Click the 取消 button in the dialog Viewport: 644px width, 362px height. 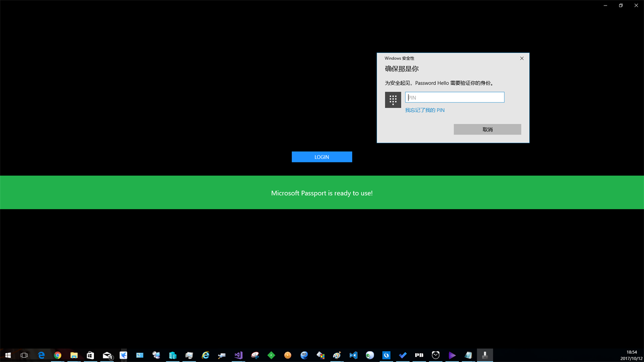pyautogui.click(x=487, y=129)
